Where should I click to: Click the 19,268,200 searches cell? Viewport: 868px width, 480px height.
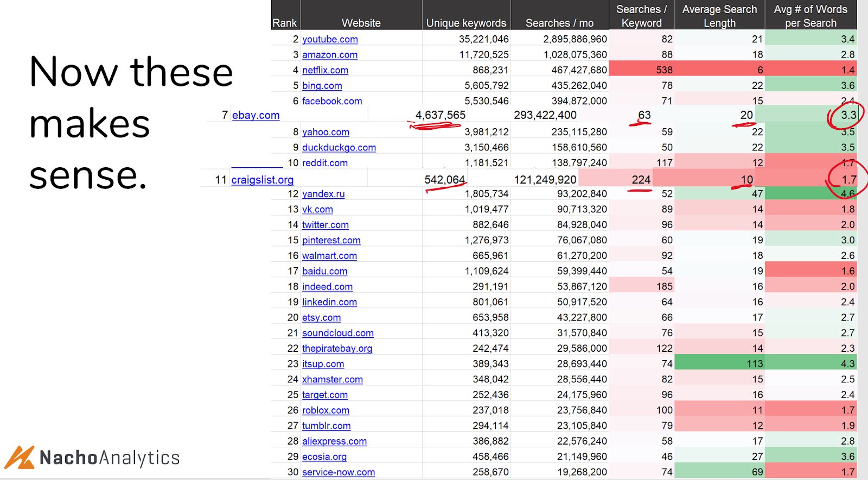(x=560, y=472)
